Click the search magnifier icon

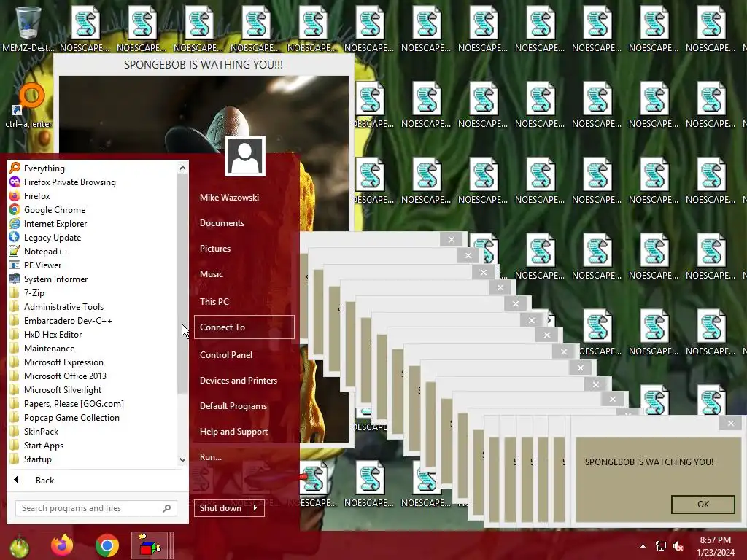click(167, 508)
